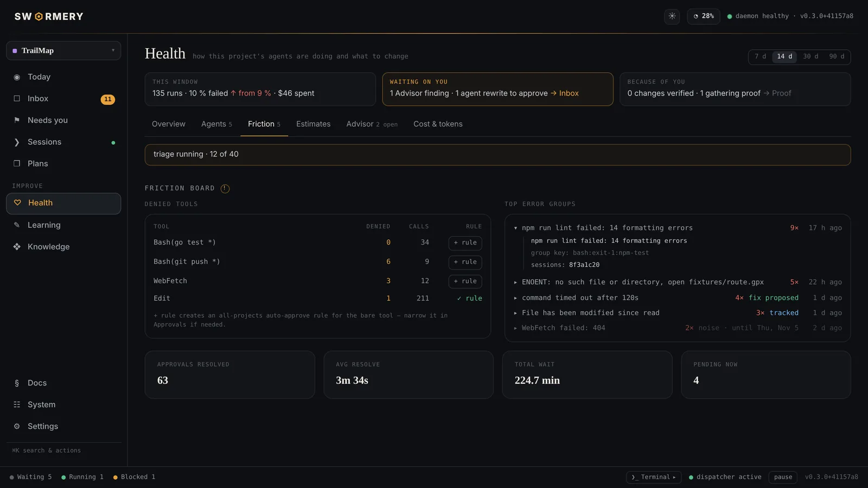Switch to the Overview tab

click(169, 124)
